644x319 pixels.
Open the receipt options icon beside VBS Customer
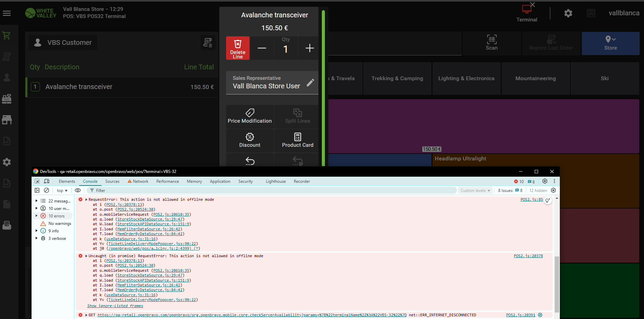208,42
